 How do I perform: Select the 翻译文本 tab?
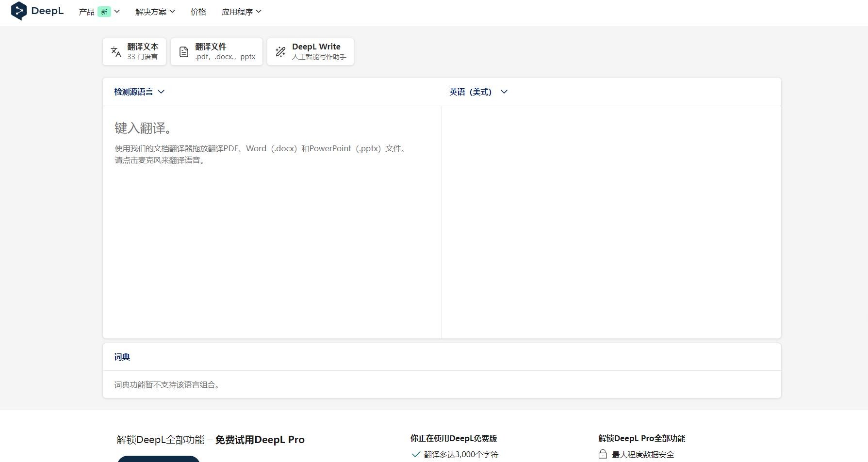(x=134, y=51)
